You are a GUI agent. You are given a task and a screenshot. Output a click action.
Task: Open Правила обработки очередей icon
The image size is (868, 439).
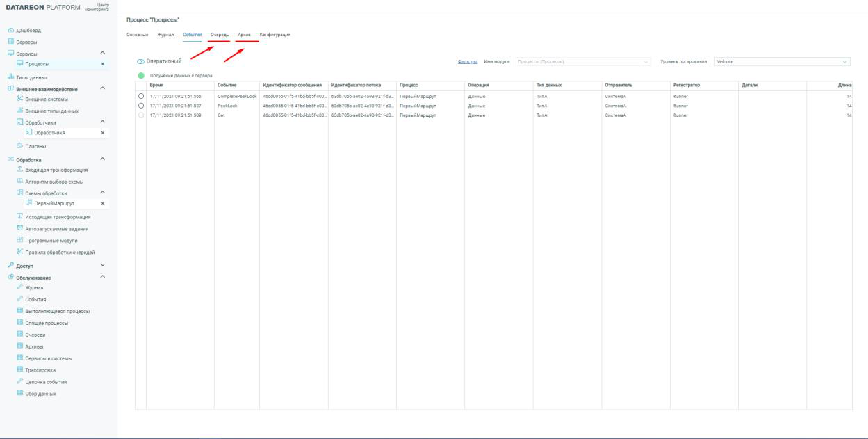[19, 252]
